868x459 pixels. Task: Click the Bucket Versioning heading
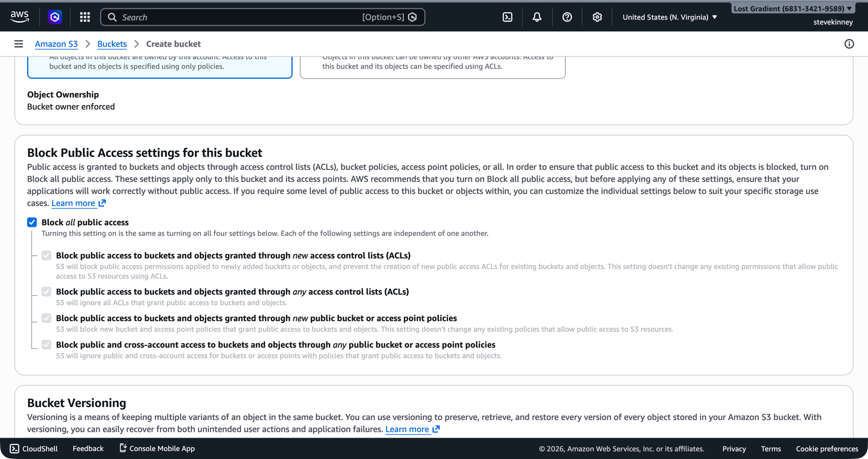point(76,403)
